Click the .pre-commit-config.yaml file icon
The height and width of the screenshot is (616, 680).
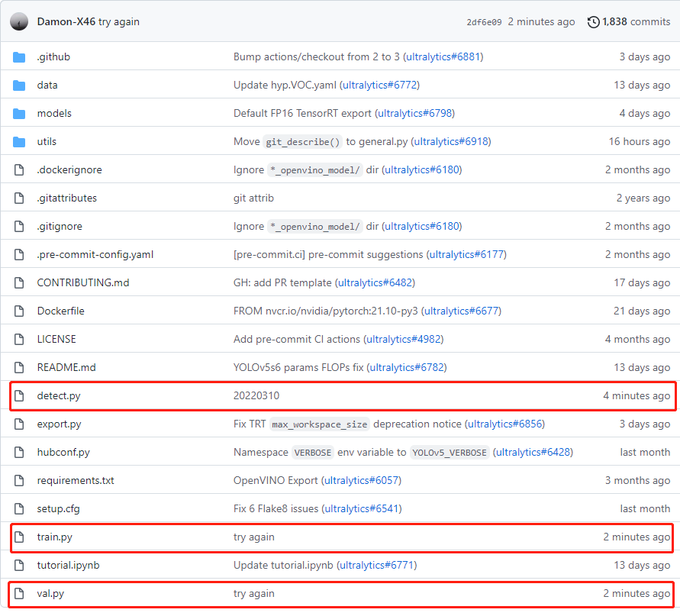19,254
